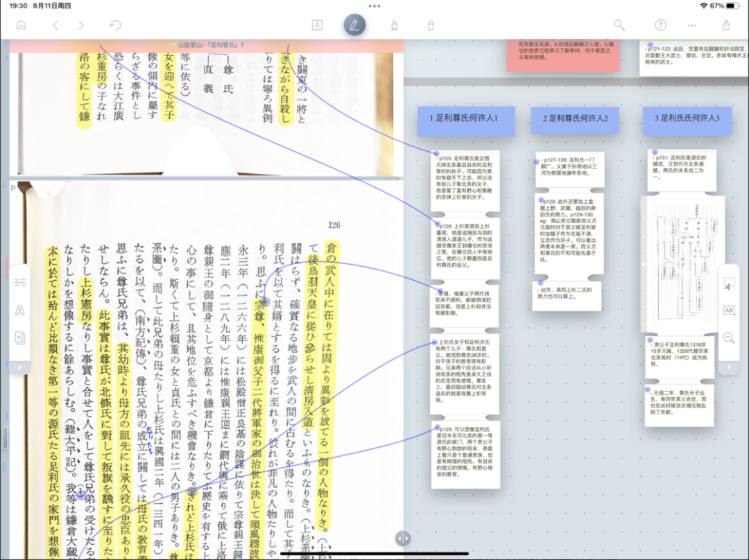Open the p121-122 note card at top right
Image resolution: width=749 pixels, height=560 pixels.
point(694,58)
